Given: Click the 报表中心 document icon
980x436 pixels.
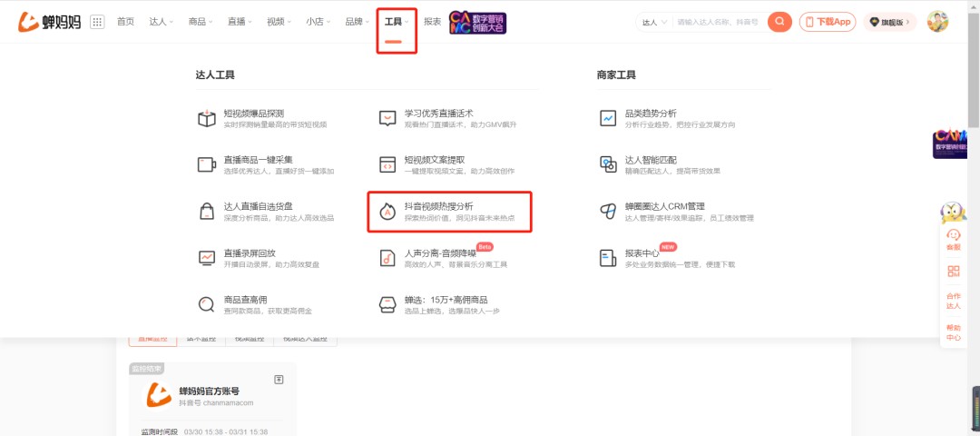Looking at the screenshot, I should (607, 258).
